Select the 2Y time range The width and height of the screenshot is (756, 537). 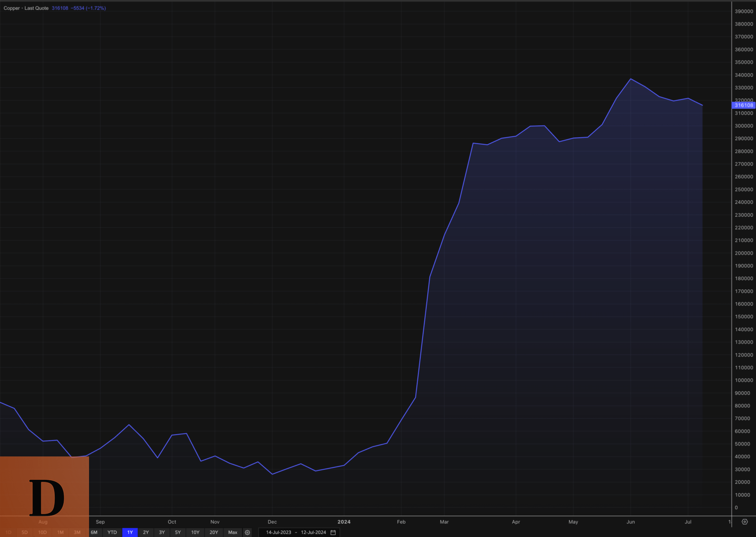(146, 533)
